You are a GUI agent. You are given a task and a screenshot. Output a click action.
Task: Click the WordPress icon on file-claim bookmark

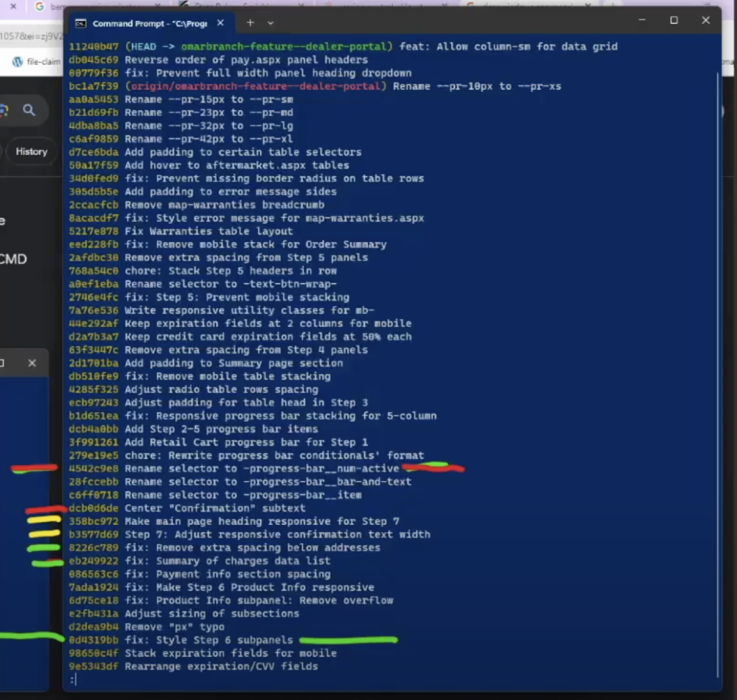point(17,62)
